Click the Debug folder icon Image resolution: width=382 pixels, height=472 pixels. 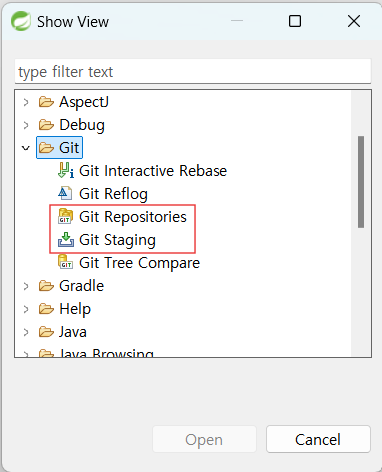(46, 125)
